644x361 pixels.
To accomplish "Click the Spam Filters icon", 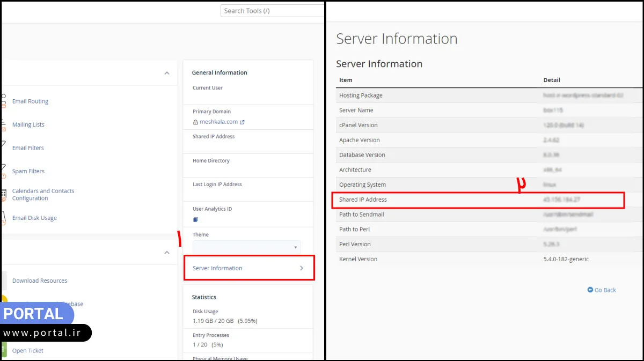I will click(x=3, y=171).
